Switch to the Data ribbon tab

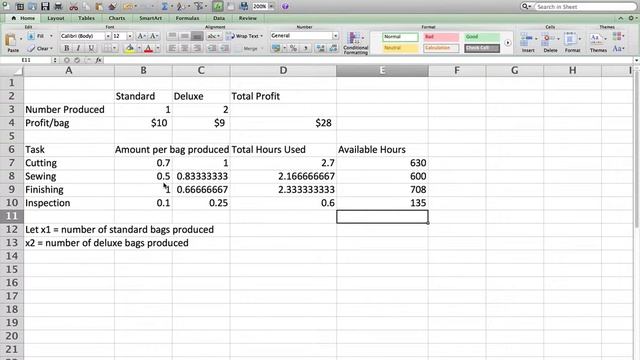(x=219, y=18)
